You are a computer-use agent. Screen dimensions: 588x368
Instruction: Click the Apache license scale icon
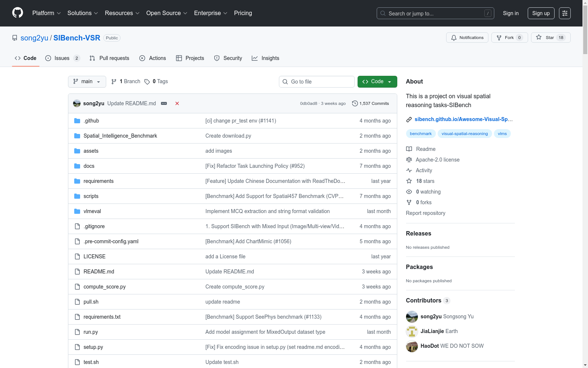point(409,160)
